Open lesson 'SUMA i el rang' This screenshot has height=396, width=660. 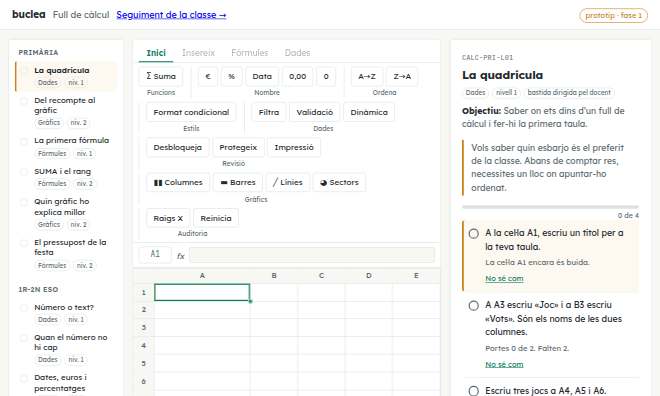click(x=66, y=177)
